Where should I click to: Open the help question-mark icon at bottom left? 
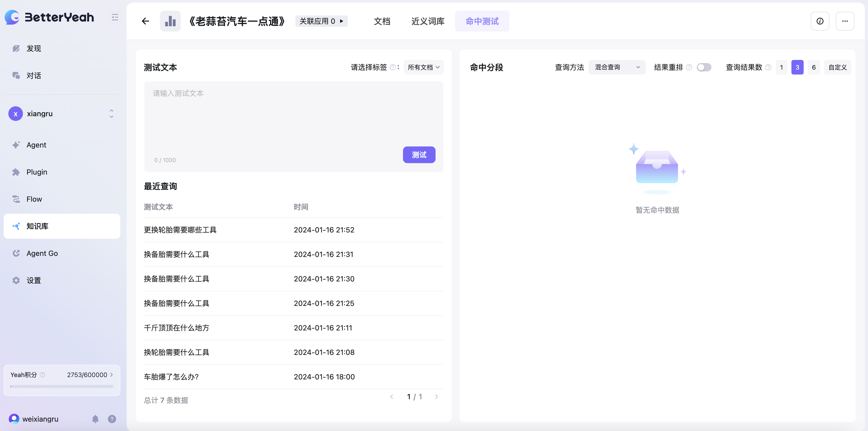(112, 419)
